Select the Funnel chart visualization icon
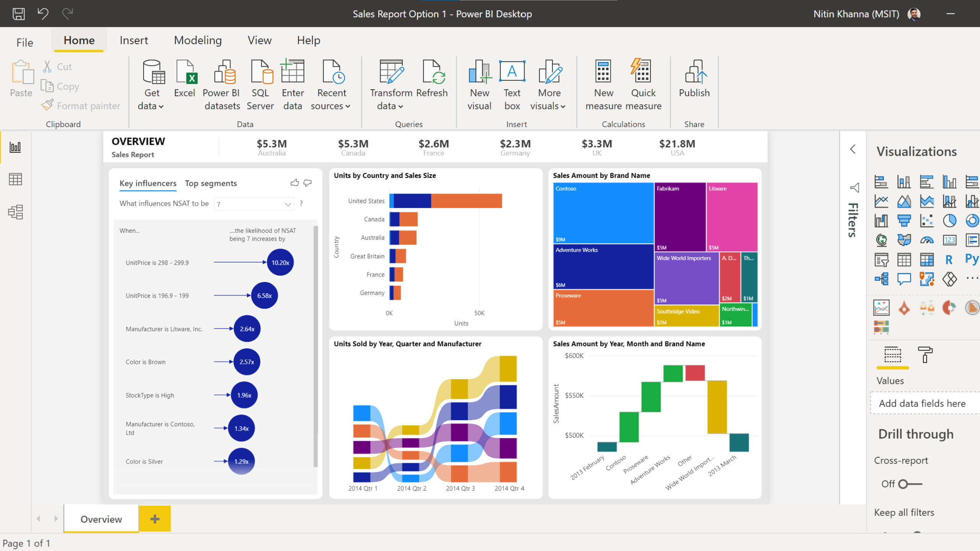Screen dimensions: 980x551 (903, 220)
